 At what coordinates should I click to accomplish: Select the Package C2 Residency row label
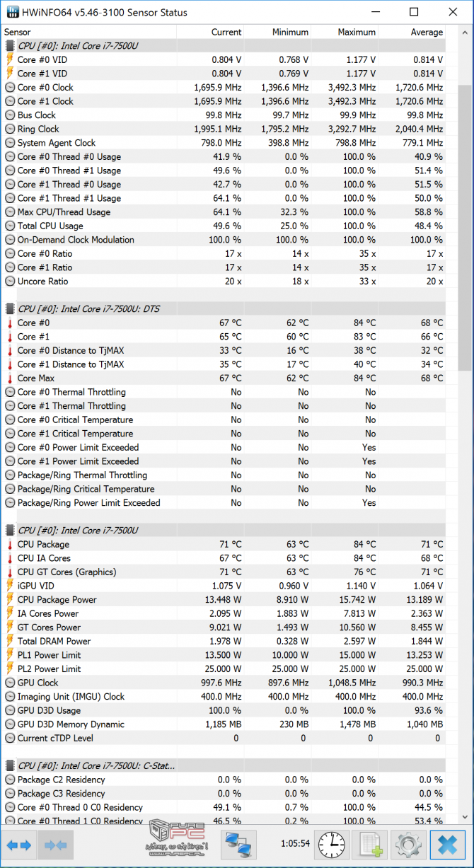point(61,780)
